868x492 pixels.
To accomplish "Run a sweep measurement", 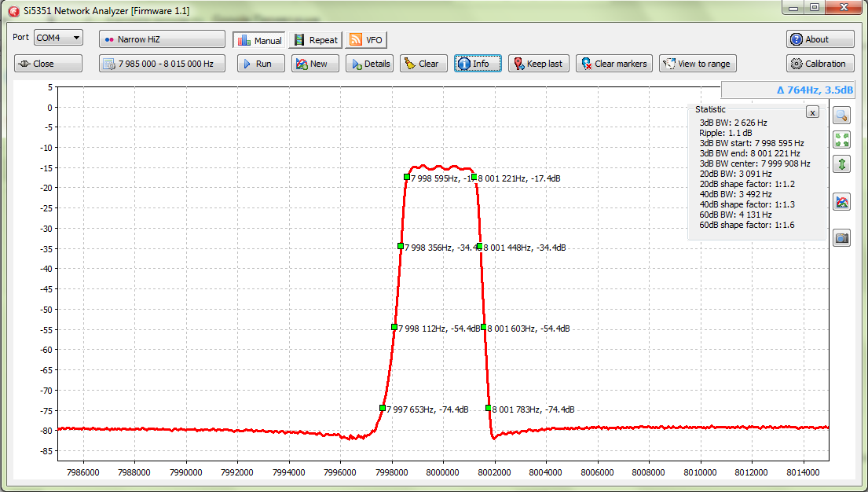I will (x=262, y=64).
